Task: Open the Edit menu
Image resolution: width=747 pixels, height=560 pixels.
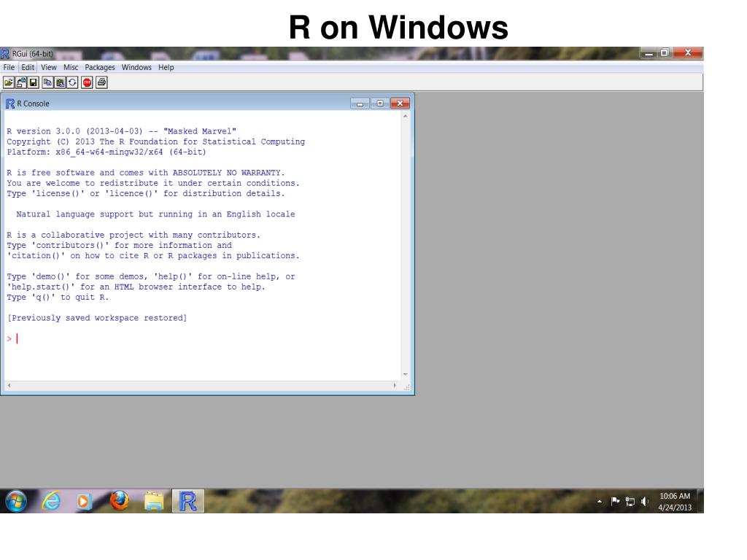Action: tap(28, 67)
